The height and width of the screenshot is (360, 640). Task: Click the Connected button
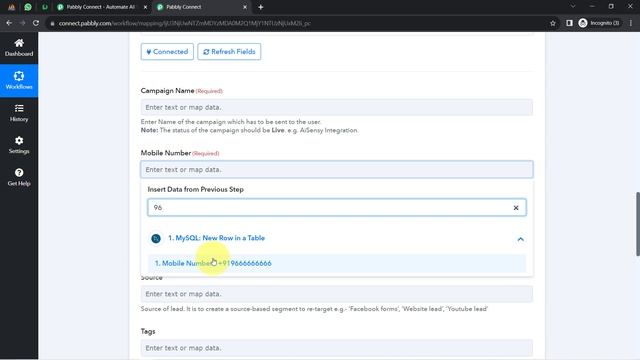pyautogui.click(x=167, y=52)
